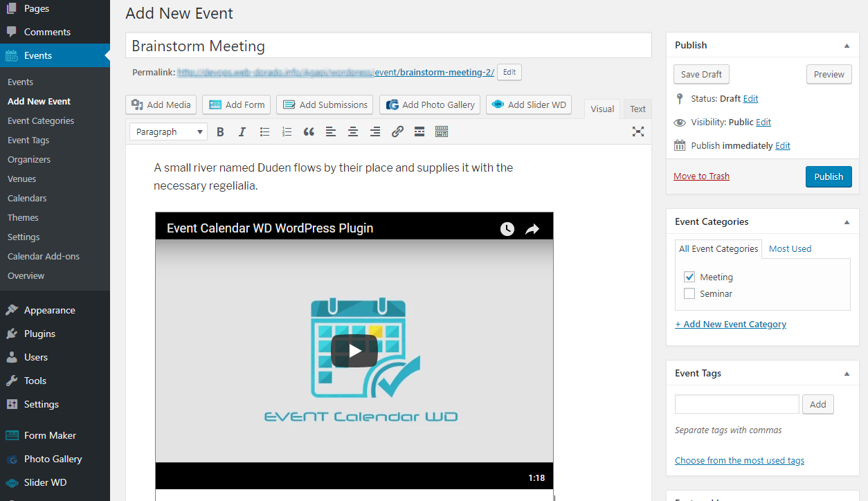Screen dimensions: 868x501
Task: Select the All Event Categories tab
Action: pyautogui.click(x=718, y=249)
